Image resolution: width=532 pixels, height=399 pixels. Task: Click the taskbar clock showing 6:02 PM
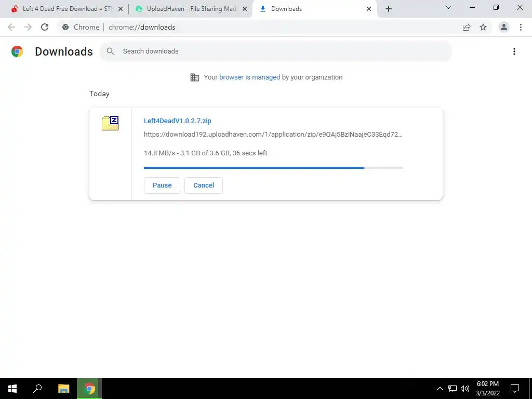(x=487, y=389)
